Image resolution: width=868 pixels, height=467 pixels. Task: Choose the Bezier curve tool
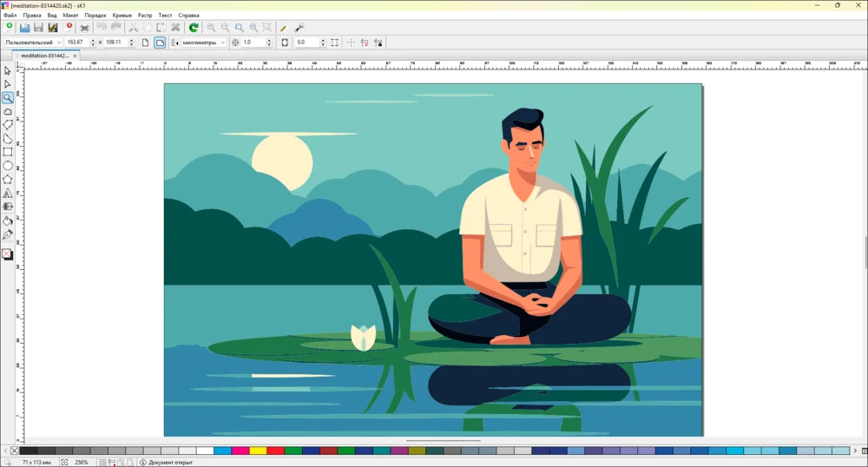[7, 138]
